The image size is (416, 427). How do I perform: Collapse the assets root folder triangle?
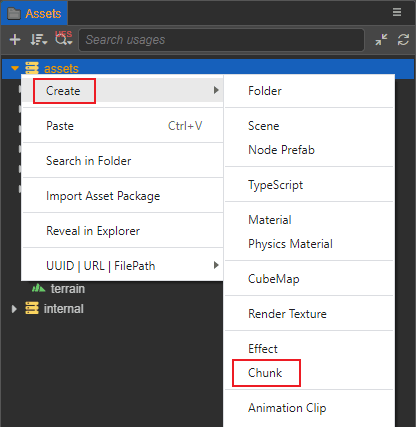pyautogui.click(x=14, y=68)
